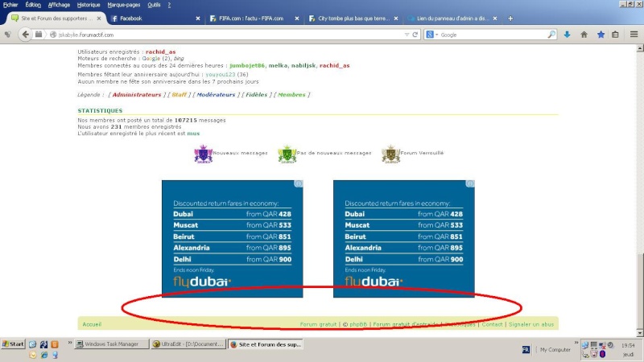The width and height of the screenshot is (644, 362).
Task: Bookmark this page with the star icon
Action: pos(601,35)
